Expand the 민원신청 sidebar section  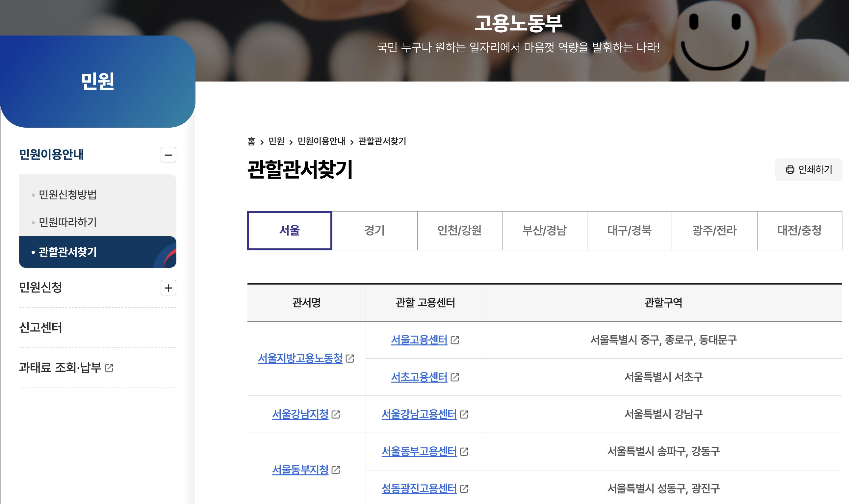(169, 288)
